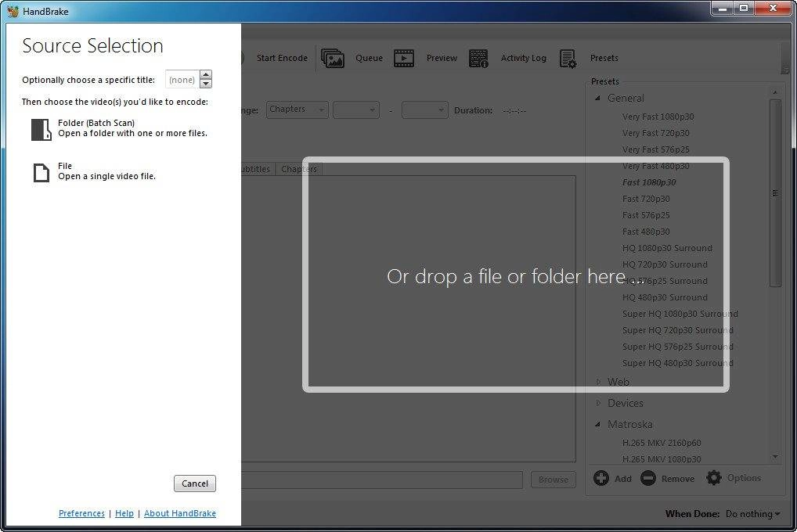This screenshot has width=797, height=532.
Task: Open preset Options gear icon
Action: [714, 478]
